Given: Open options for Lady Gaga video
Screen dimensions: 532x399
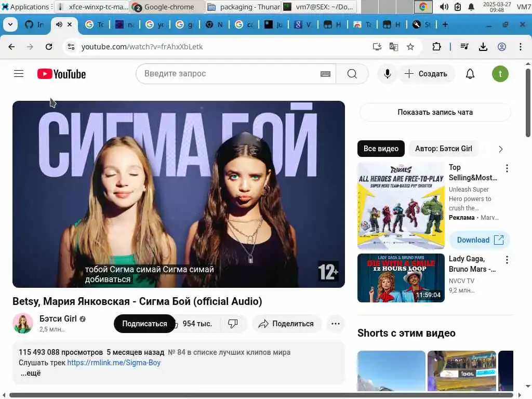Looking at the screenshot, I should pyautogui.click(x=507, y=260).
